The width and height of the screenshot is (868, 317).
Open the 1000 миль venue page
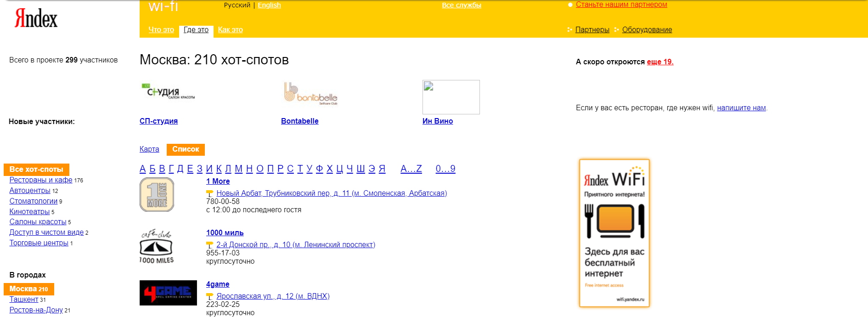pyautogui.click(x=225, y=232)
